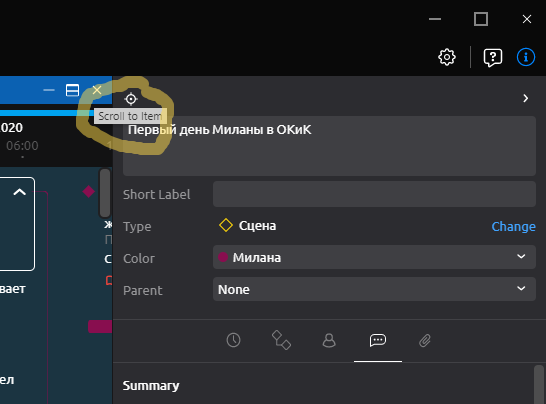The height and width of the screenshot is (404, 546).
Task: Focus the Short Label input field
Action: 374,194
